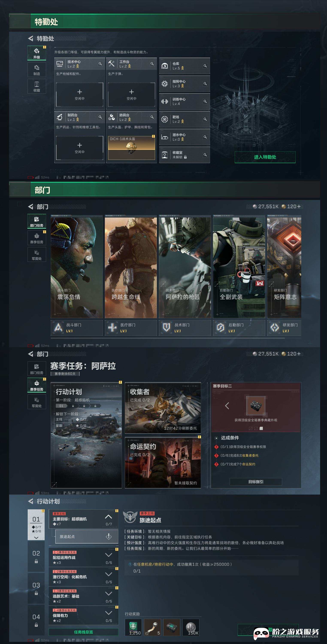
Task: Select the 部门任务 sidebar tab in card view
Action: pyautogui.click(x=37, y=221)
